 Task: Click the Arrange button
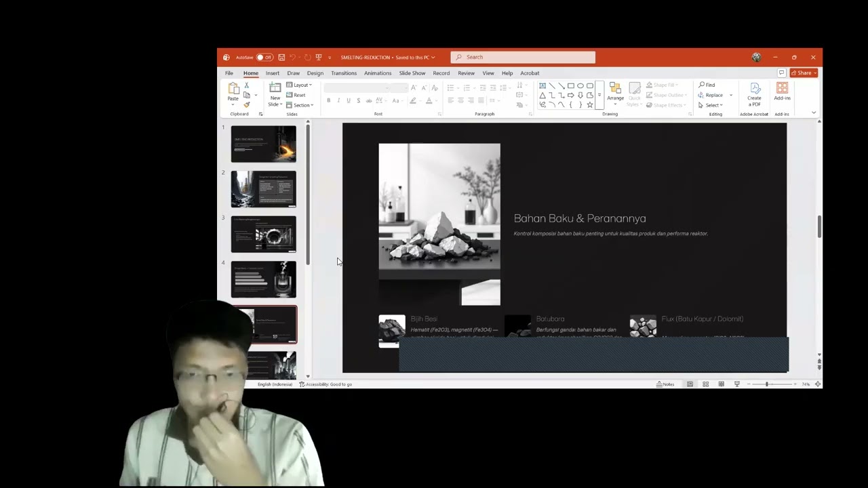(615, 92)
